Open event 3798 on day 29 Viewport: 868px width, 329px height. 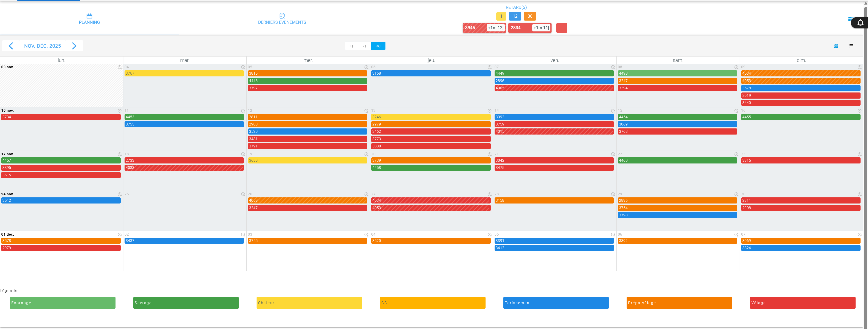coord(677,215)
